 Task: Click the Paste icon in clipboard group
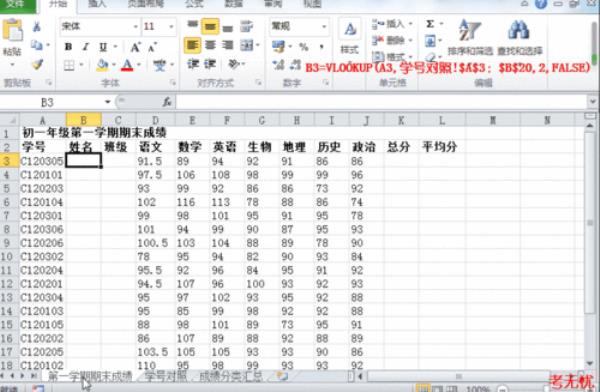[x=12, y=31]
